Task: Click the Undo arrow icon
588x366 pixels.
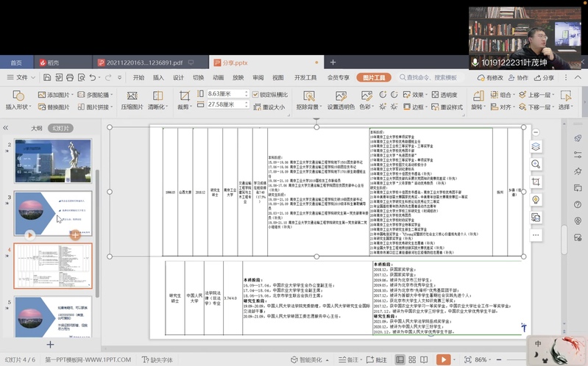Action: (93, 77)
